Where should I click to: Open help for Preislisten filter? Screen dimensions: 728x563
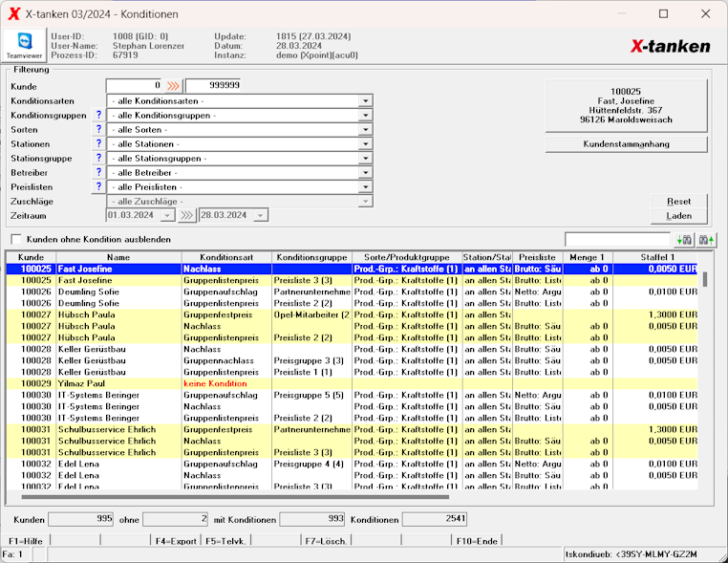(98, 187)
